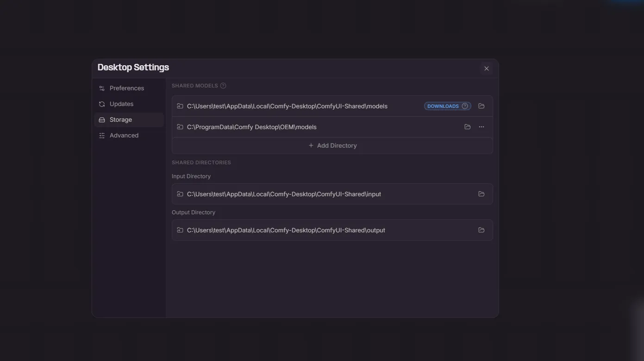Click the DOWNLOADS badge on shared models path
Image resolution: width=644 pixels, height=361 pixels.
click(x=447, y=106)
